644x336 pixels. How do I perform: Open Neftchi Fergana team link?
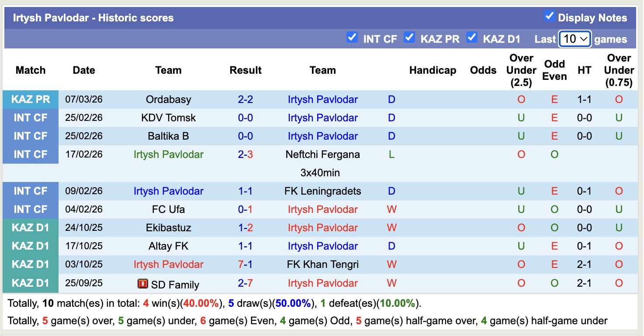pyautogui.click(x=322, y=154)
